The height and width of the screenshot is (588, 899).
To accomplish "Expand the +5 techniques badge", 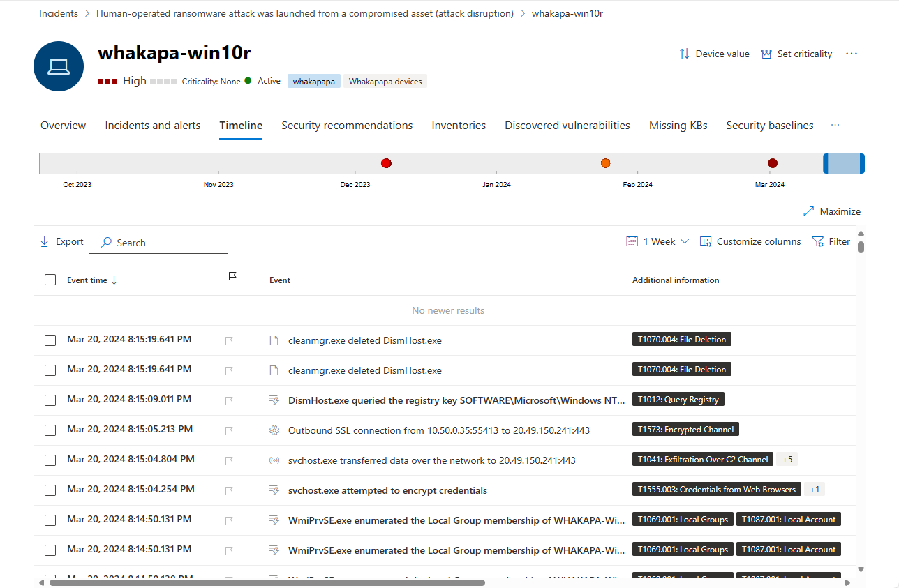I will [787, 459].
